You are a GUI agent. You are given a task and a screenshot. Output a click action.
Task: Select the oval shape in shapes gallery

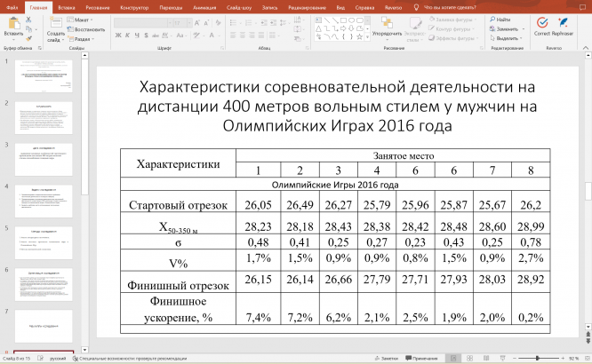[351, 20]
